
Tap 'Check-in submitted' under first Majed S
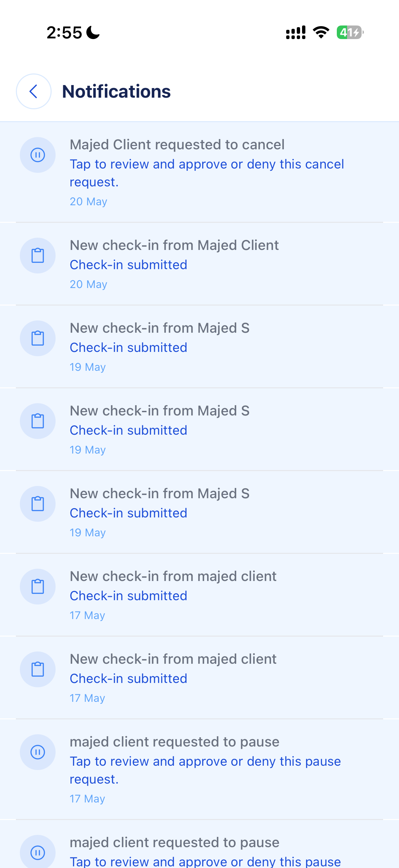[128, 347]
